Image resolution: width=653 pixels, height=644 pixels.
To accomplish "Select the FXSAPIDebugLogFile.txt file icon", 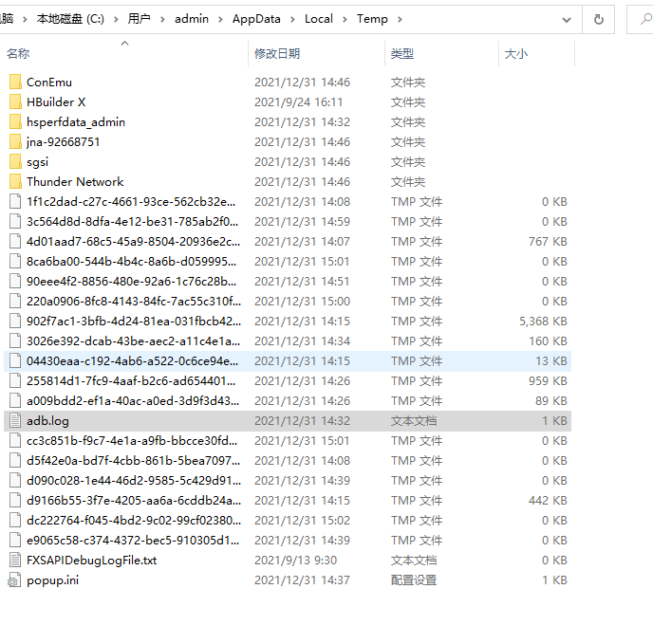I will click(14, 561).
